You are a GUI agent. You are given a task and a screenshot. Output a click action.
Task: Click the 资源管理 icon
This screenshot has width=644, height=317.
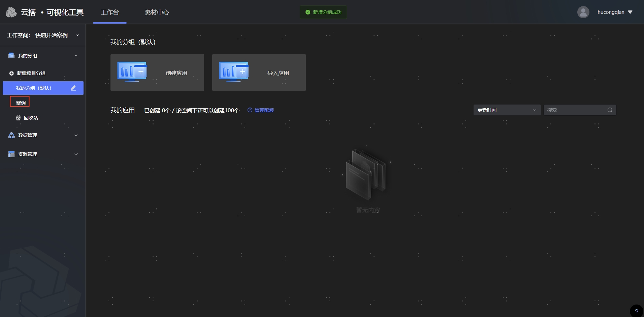click(x=11, y=154)
